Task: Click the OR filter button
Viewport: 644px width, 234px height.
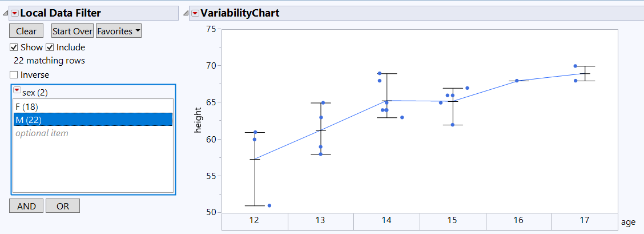Action: (63, 206)
